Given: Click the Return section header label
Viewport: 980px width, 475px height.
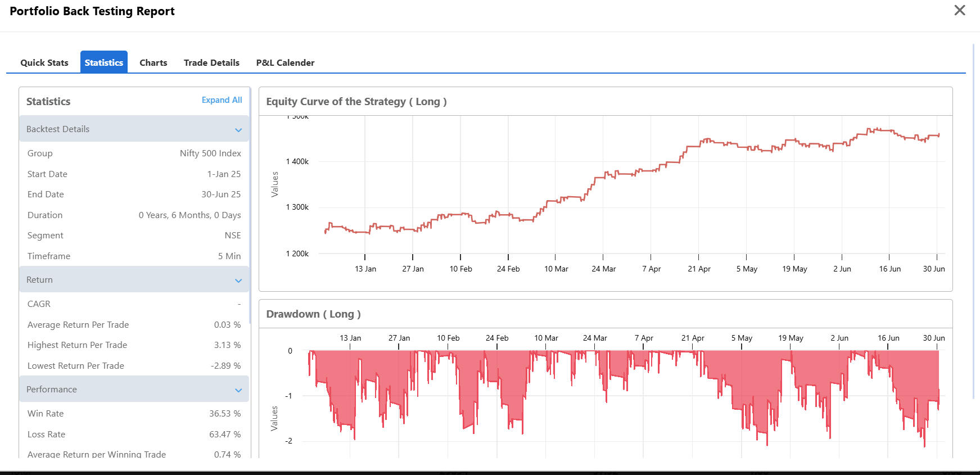Looking at the screenshot, I should 39,279.
